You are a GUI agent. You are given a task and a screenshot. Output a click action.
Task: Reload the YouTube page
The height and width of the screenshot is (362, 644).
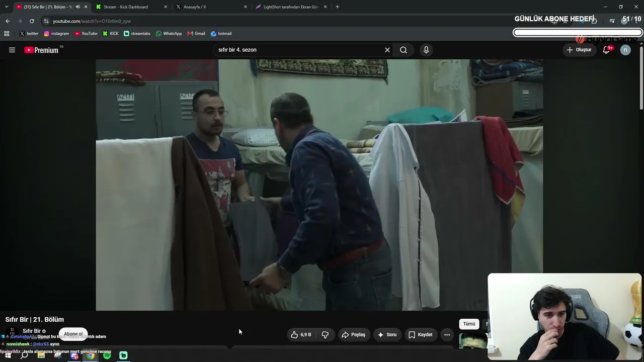(x=32, y=21)
